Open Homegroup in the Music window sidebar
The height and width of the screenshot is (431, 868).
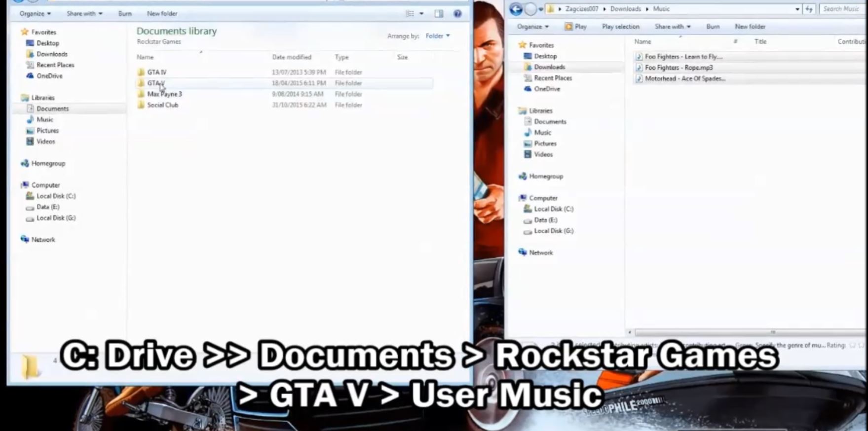tap(541, 176)
